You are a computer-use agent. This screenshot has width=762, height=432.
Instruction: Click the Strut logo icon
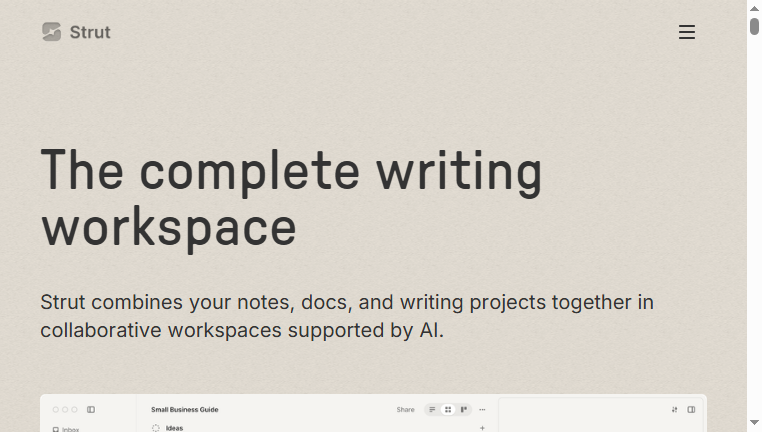click(52, 32)
